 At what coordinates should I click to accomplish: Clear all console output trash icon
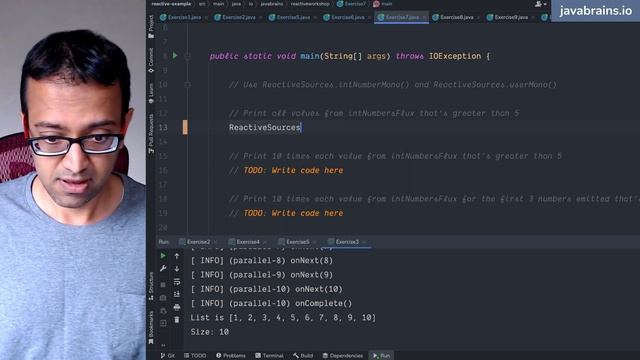pos(177,320)
